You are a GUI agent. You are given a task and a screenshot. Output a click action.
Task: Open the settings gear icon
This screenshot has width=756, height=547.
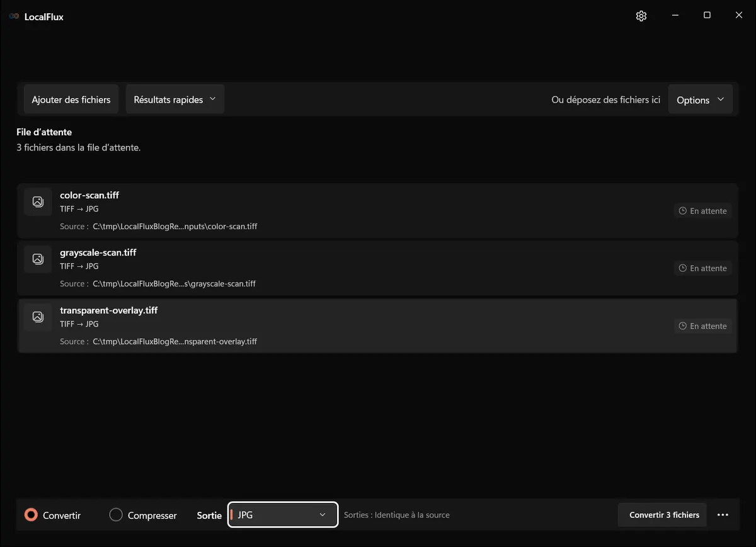pos(641,16)
